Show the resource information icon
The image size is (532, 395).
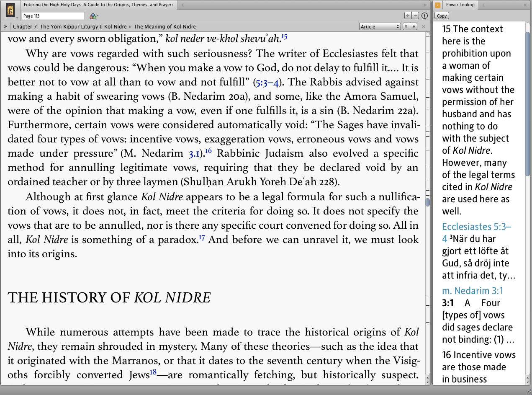coord(424,16)
